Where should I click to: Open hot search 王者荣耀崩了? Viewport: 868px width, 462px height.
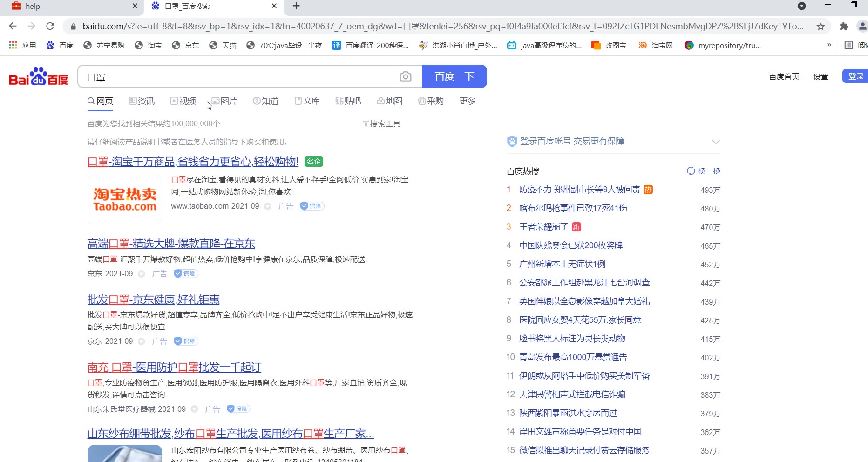click(544, 227)
